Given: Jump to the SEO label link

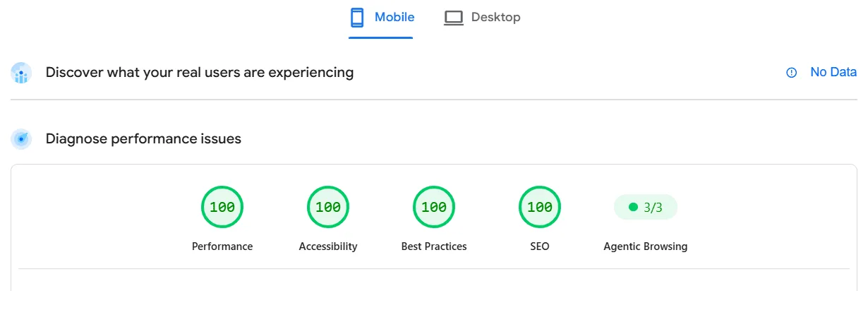Looking at the screenshot, I should [x=540, y=246].
